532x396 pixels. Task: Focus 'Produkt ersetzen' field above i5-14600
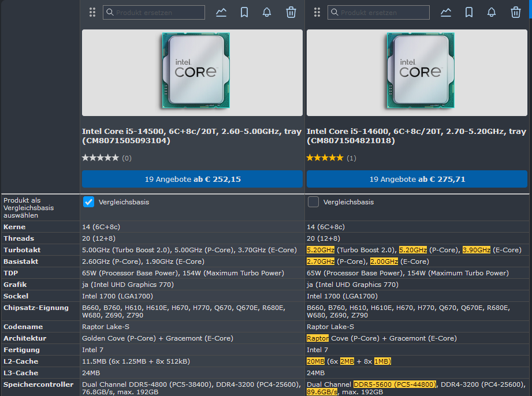point(379,13)
